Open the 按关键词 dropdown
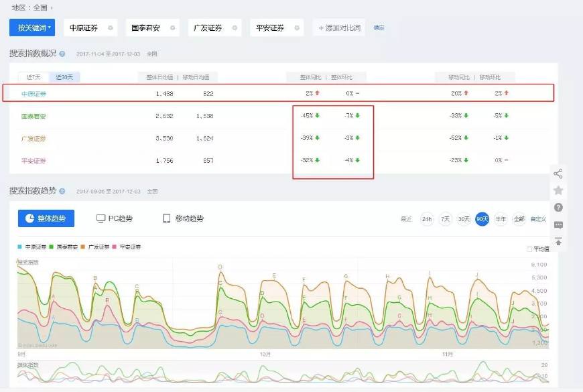 [x=32, y=27]
